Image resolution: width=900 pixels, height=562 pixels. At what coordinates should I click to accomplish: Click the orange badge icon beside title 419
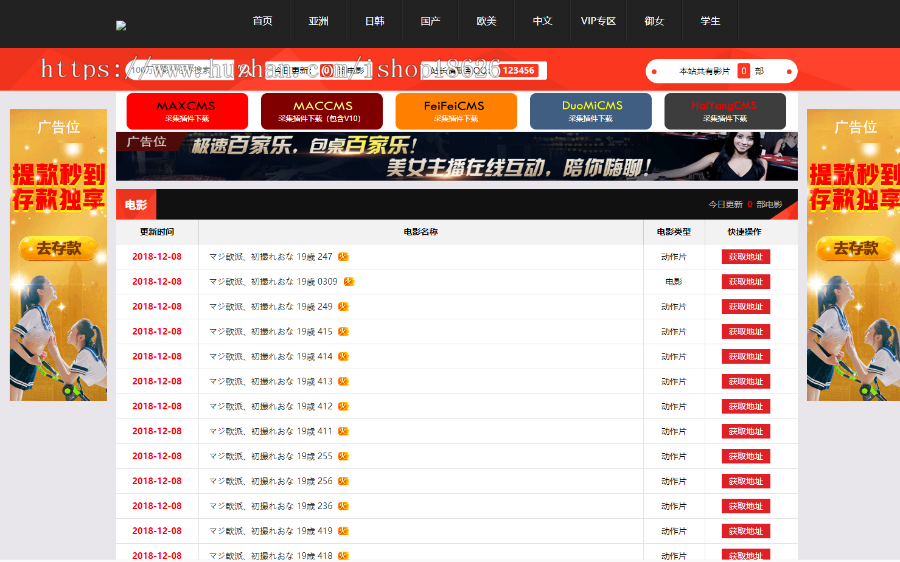click(x=343, y=531)
